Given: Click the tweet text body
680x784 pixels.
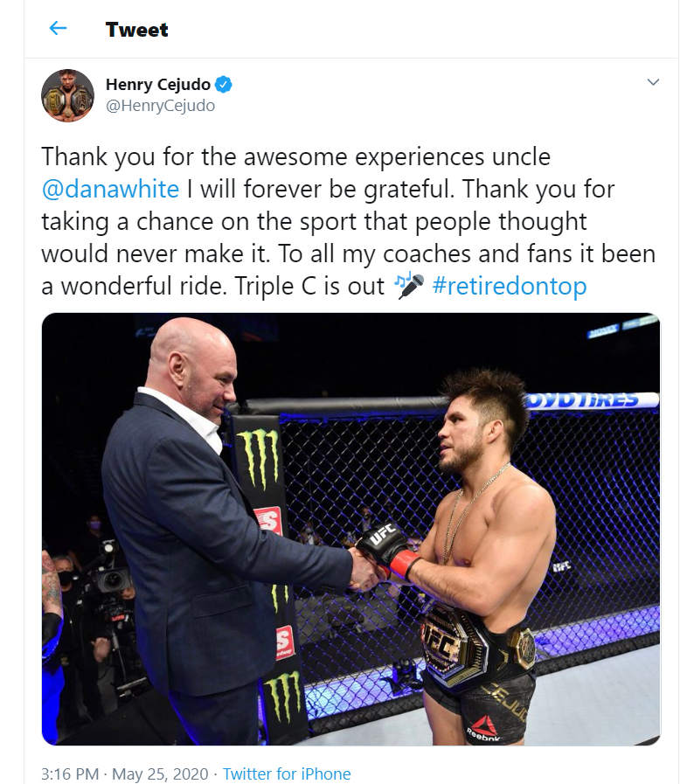Looking at the screenshot, I should click(349, 221).
